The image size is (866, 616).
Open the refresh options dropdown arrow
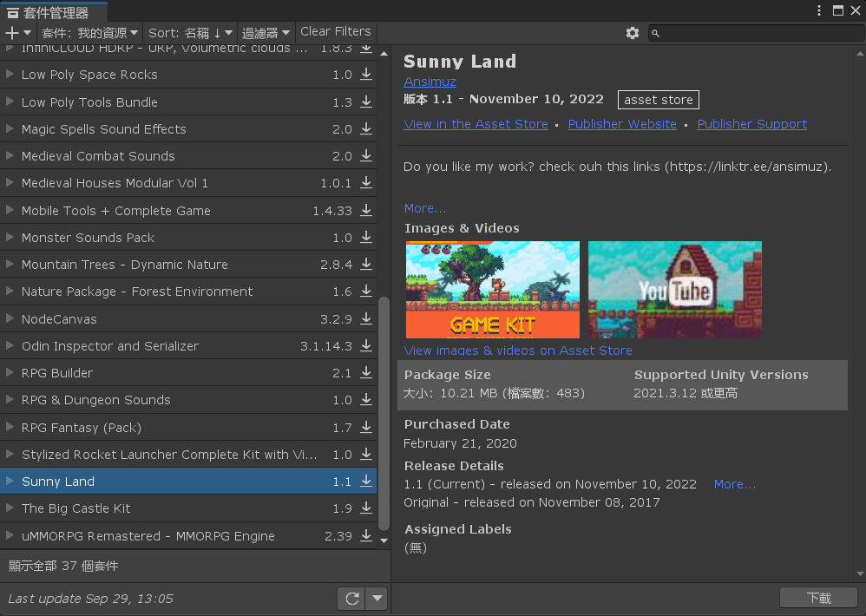(x=377, y=599)
